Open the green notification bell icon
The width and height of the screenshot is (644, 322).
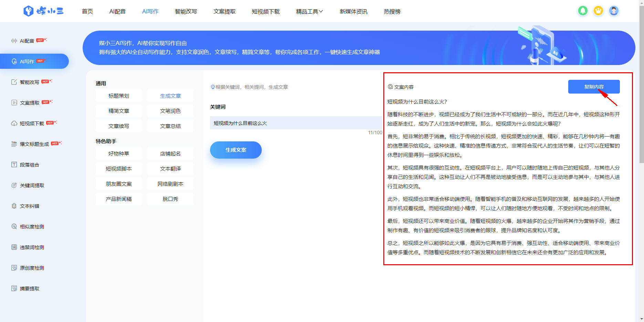(x=583, y=11)
